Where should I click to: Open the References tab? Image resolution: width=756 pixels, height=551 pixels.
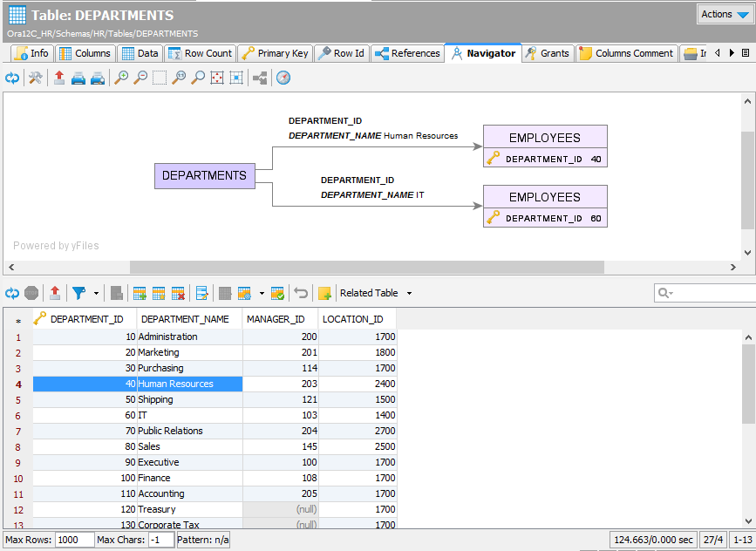coord(407,53)
